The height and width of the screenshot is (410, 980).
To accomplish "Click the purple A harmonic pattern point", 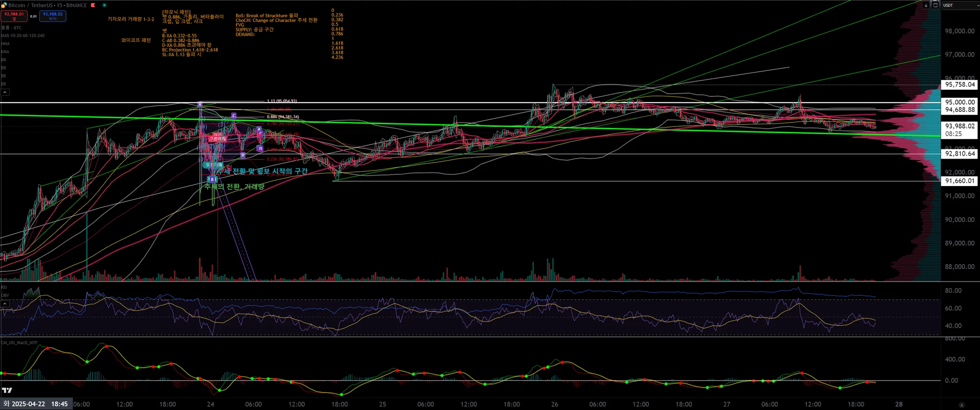I will point(200,105).
